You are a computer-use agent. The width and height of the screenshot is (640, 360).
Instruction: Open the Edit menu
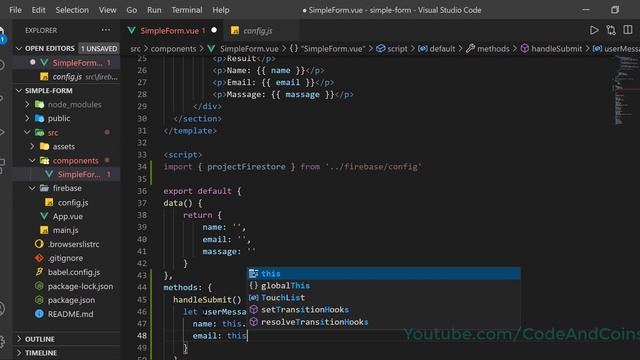(38, 10)
